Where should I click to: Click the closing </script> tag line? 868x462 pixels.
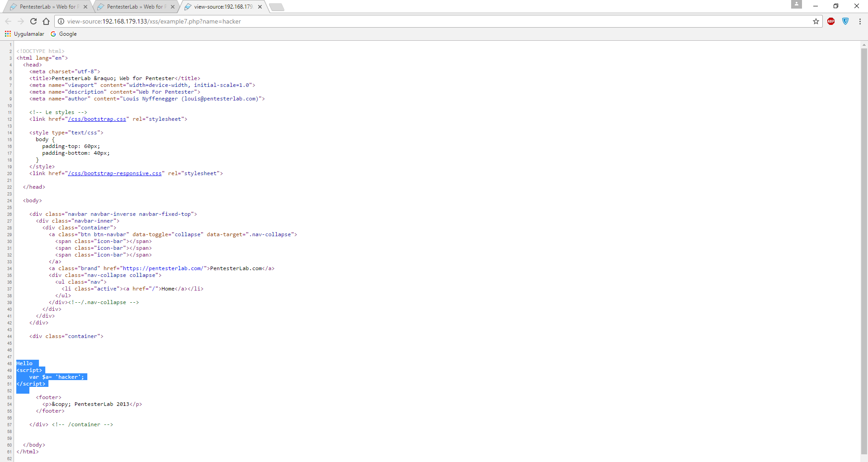pyautogui.click(x=31, y=384)
